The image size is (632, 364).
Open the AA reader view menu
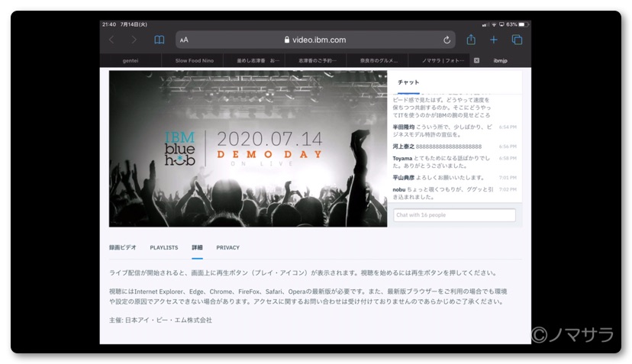pyautogui.click(x=184, y=40)
